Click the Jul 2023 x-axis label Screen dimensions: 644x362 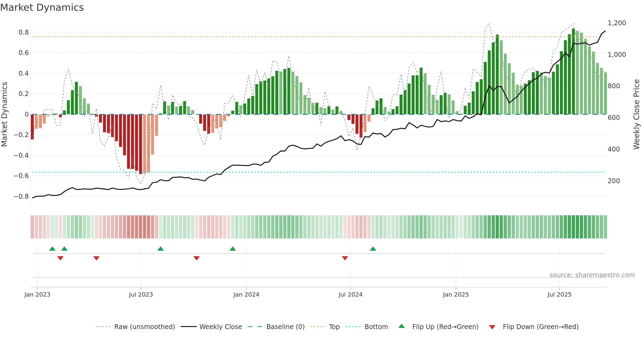click(141, 294)
